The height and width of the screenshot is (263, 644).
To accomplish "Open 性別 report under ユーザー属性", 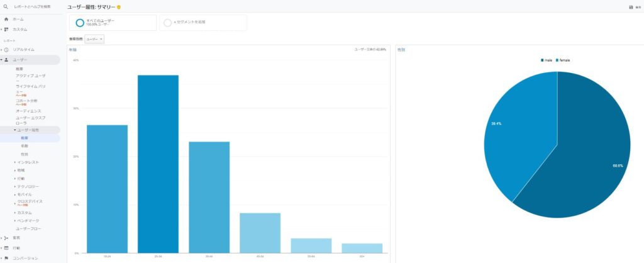I will point(25,154).
